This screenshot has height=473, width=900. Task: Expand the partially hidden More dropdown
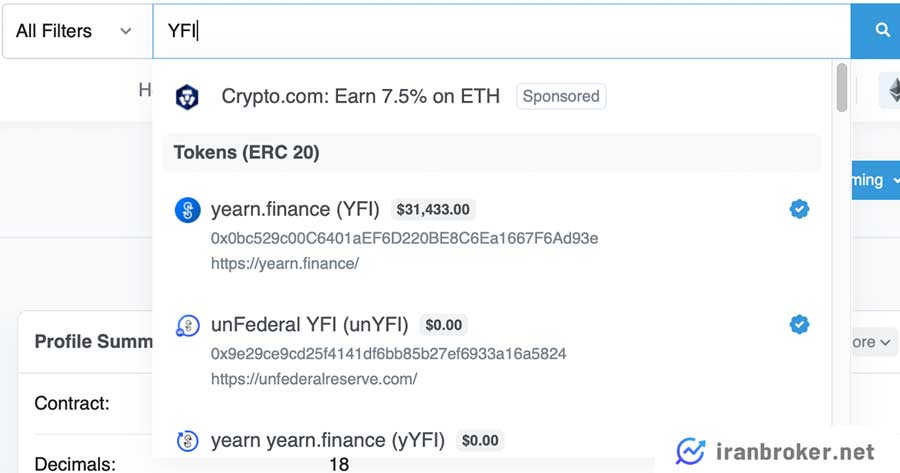(874, 342)
